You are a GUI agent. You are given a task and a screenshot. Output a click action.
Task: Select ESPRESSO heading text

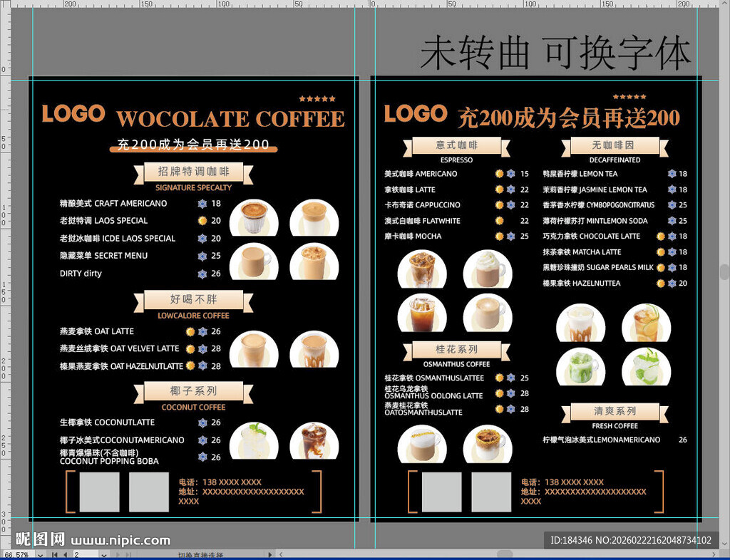click(457, 160)
